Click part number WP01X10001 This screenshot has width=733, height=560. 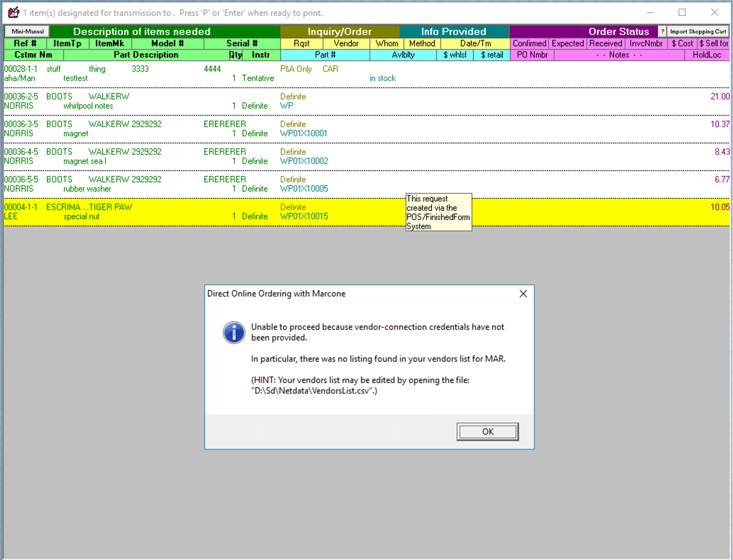coord(303,133)
